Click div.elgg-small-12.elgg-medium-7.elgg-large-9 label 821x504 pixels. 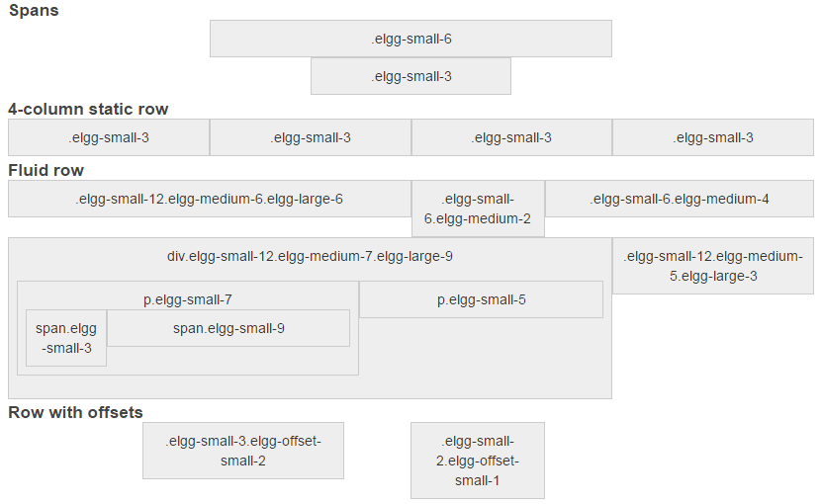pos(310,257)
